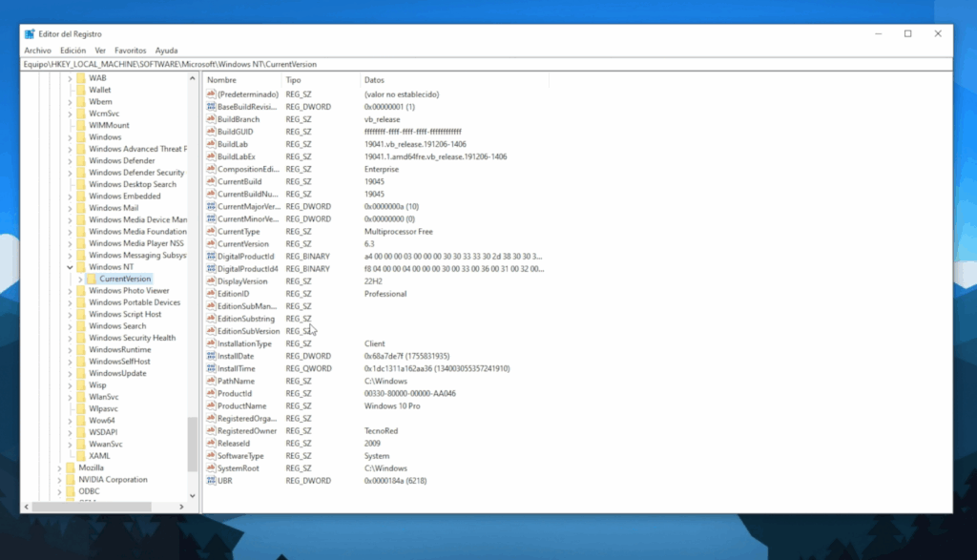Click the (Predeterminado) default value icon
Viewport: 977px width, 560px height.
click(x=211, y=94)
